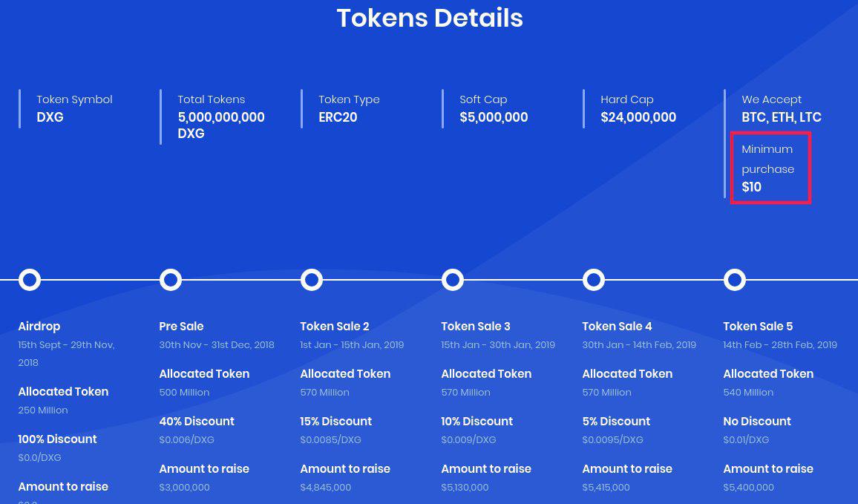Click the $24,000,000 hard cap value
Image resolution: width=858 pixels, height=504 pixels.
click(x=638, y=117)
